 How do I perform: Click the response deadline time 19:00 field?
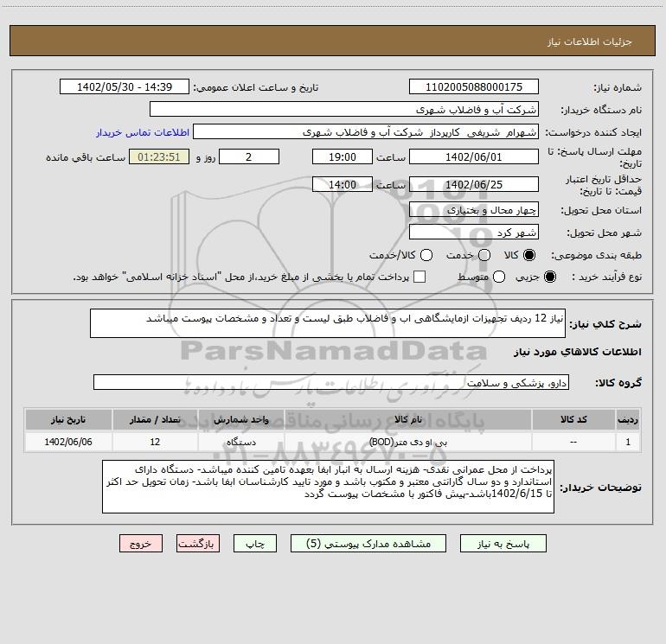pos(343,156)
